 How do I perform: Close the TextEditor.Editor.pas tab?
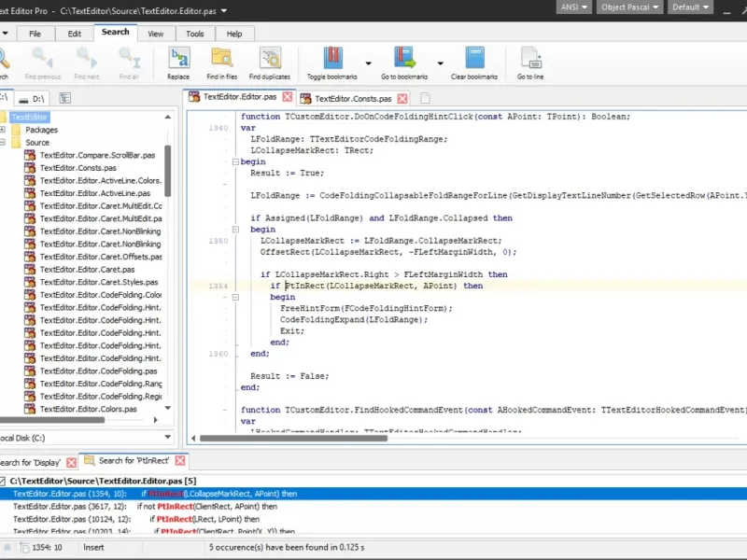(x=288, y=97)
